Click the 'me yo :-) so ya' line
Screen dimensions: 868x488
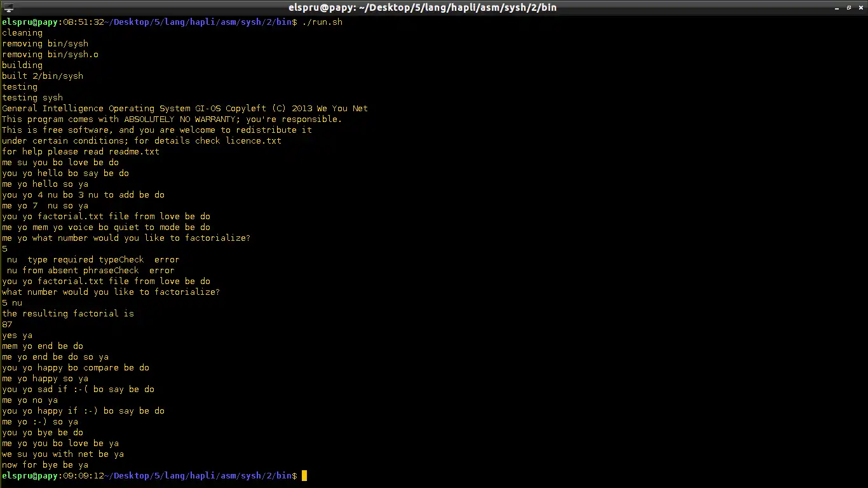40,422
